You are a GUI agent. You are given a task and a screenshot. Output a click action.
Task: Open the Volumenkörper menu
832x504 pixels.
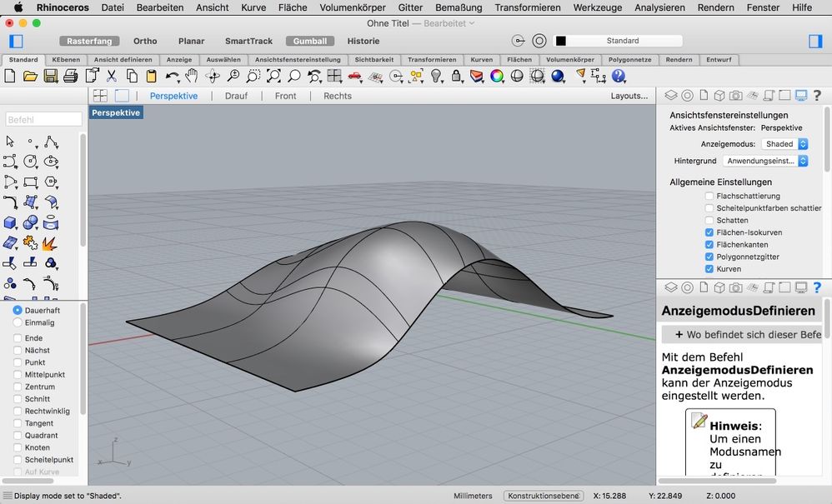(353, 7)
